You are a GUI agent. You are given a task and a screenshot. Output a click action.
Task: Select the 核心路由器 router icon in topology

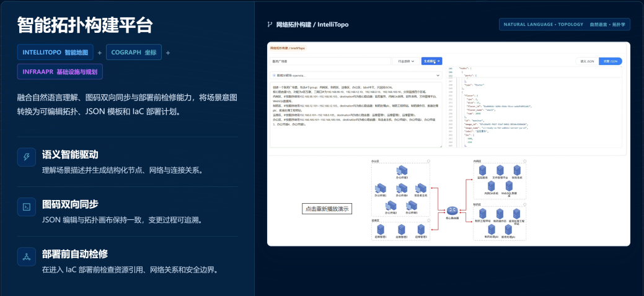pos(452,211)
